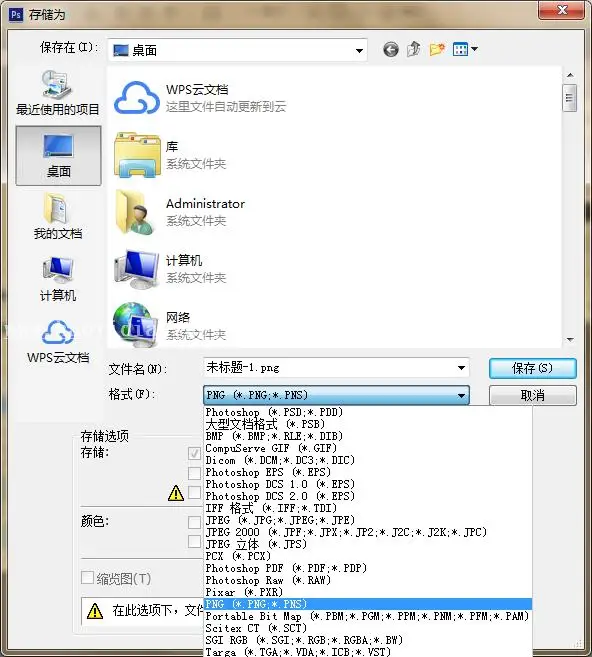Close the 存储为 dialog
Screen dimensions: 592x657
(x=561, y=10)
